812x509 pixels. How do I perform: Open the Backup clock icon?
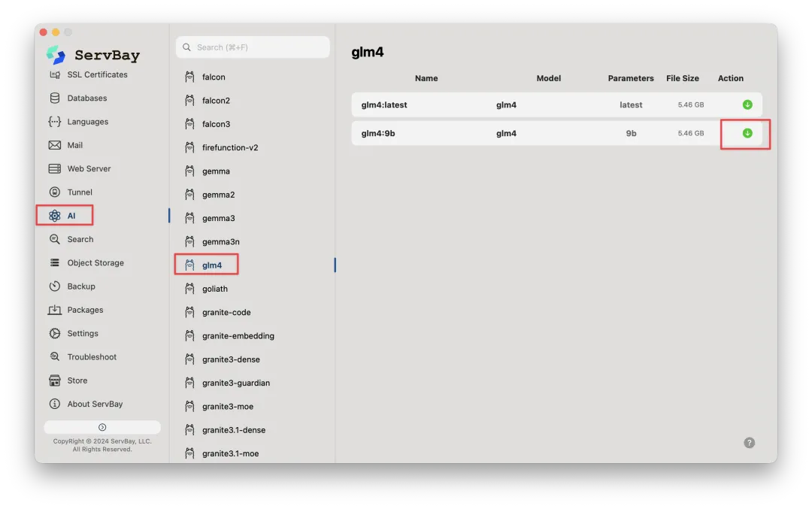pos(54,286)
